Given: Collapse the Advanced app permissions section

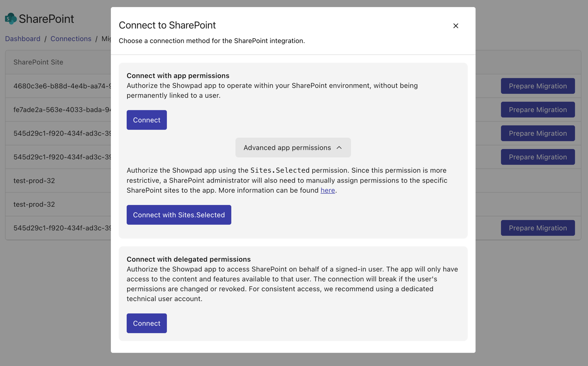Looking at the screenshot, I should (293, 148).
